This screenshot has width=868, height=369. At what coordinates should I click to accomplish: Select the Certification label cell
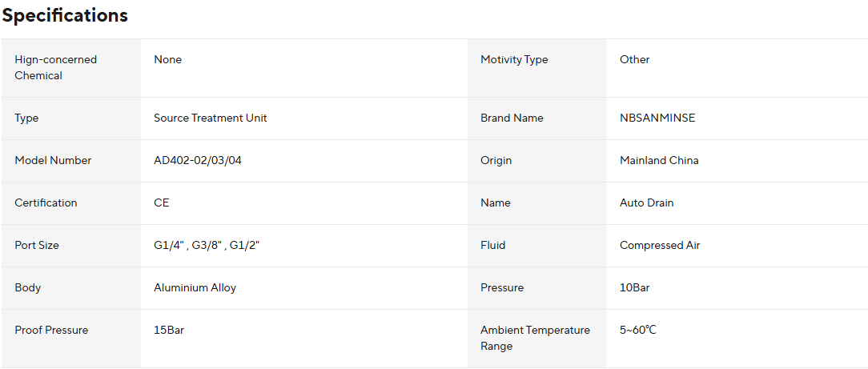46,203
